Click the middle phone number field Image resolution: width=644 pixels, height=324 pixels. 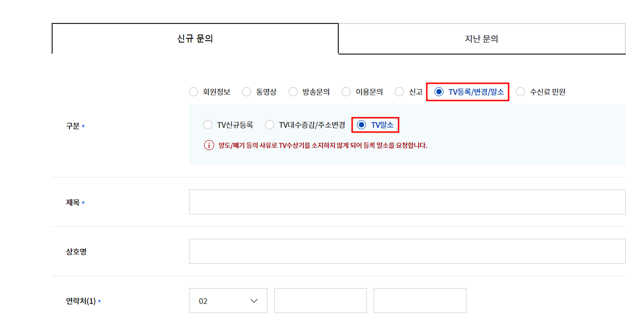pyautogui.click(x=320, y=301)
